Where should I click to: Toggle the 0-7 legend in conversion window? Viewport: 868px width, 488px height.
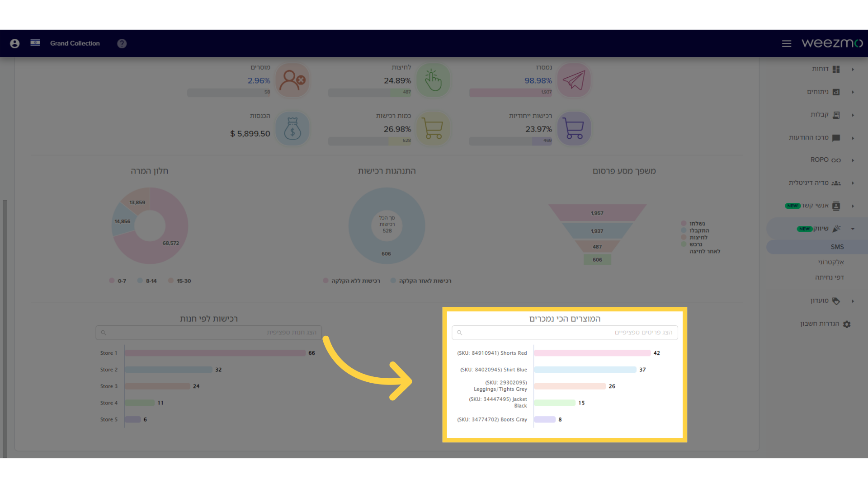118,281
